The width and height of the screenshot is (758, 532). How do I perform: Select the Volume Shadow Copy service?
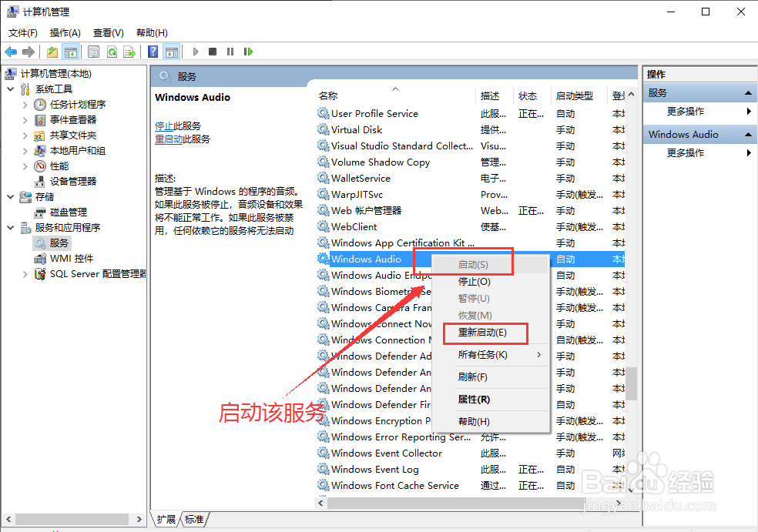point(381,162)
